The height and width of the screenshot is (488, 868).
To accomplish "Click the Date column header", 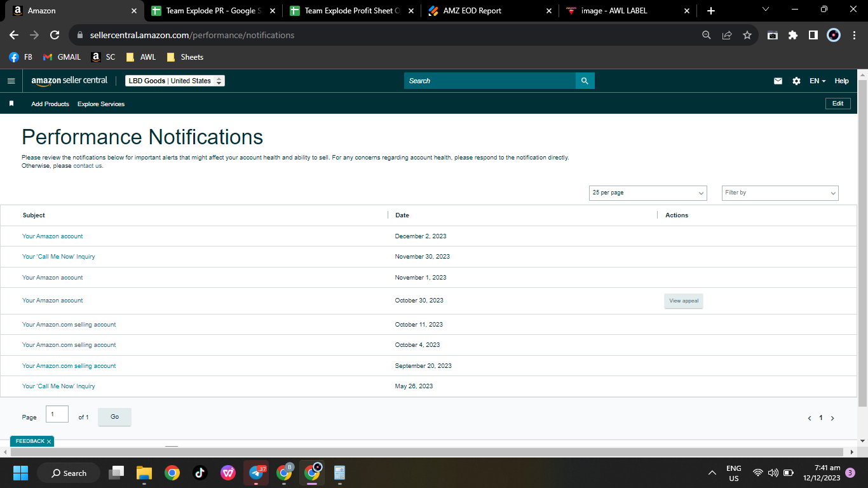I will [402, 215].
